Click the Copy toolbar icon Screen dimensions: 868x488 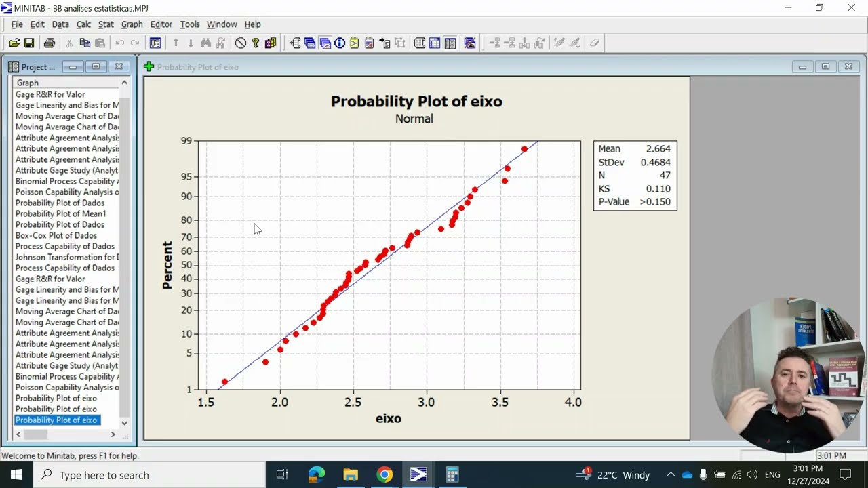(x=85, y=43)
